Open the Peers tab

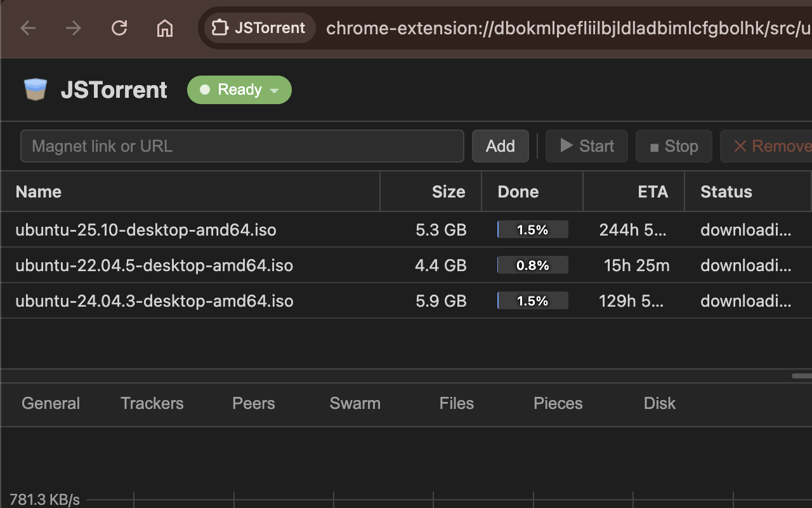(x=254, y=403)
